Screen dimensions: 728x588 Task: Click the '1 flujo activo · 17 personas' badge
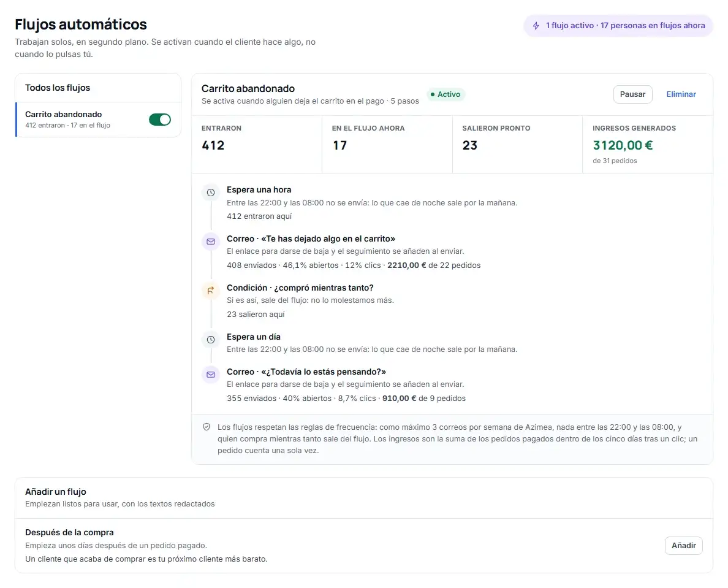[618, 26]
